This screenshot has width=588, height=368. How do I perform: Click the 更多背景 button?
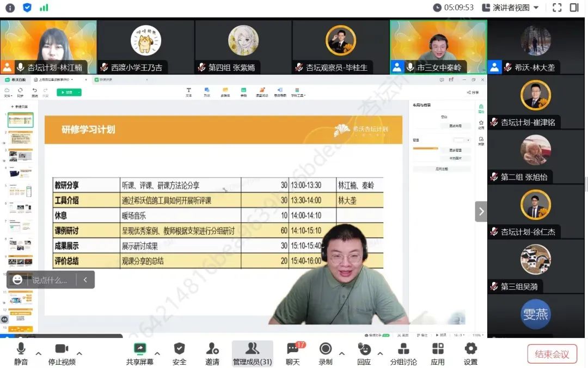click(455, 150)
